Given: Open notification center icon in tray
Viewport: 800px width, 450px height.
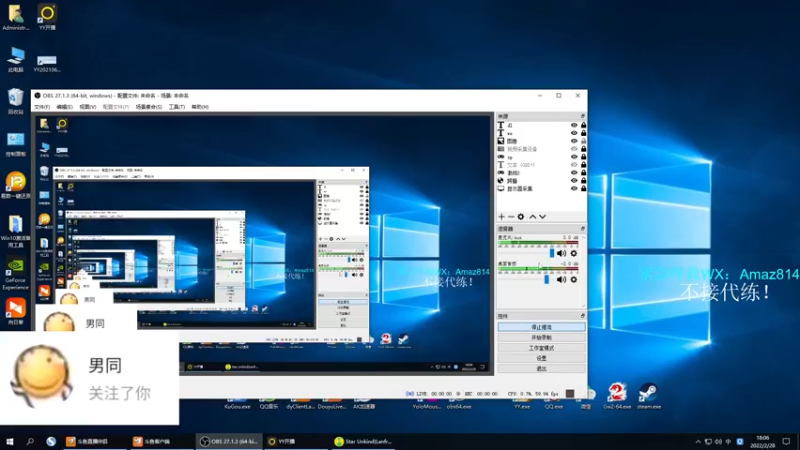Looking at the screenshot, I should (x=786, y=441).
